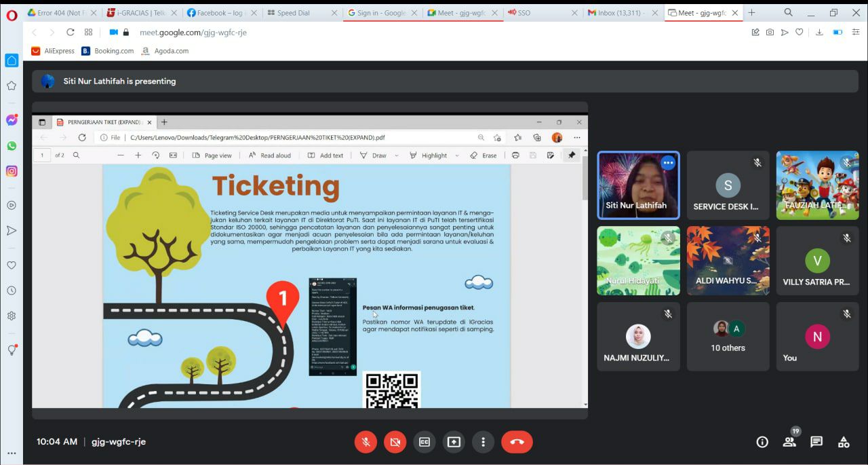Viewport: 868px width, 465px height.
Task: Open Messenger in the Opera sidebar
Action: (x=12, y=120)
